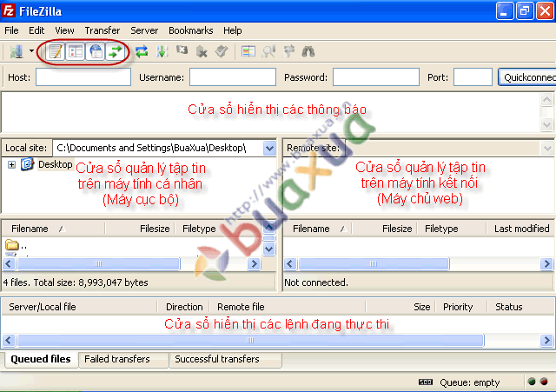
Task: Sort local files by Filesize column
Action: click(140, 229)
